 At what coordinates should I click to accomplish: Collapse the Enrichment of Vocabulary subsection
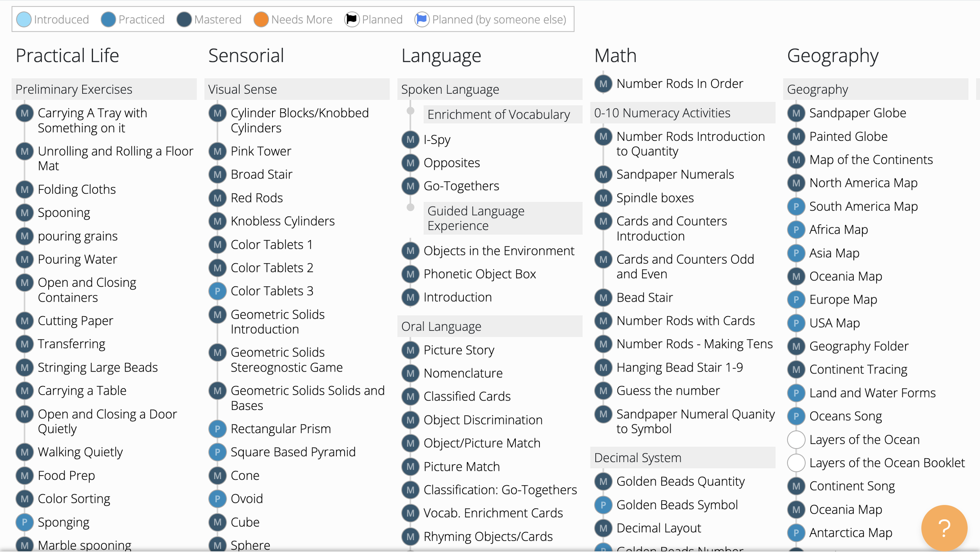pyautogui.click(x=499, y=115)
